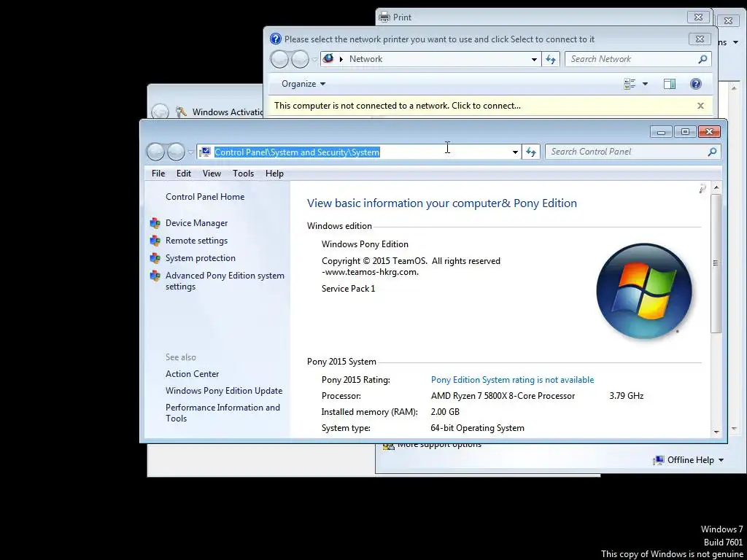747x560 pixels.
Task: Click search magnifier in Search Network box
Action: click(703, 59)
